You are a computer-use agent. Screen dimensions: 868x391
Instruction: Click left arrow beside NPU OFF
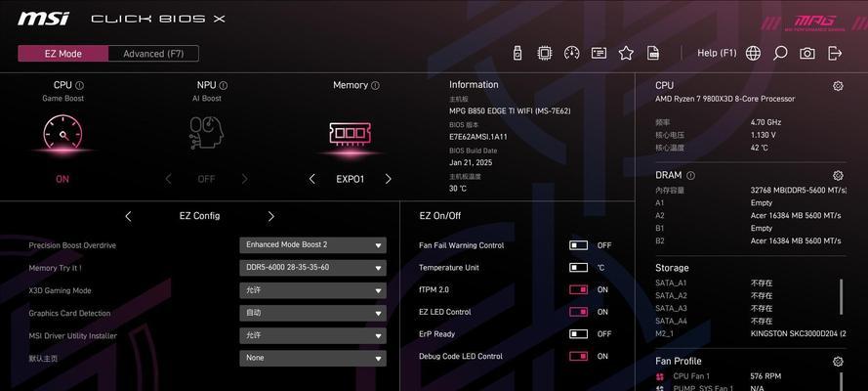coord(168,179)
